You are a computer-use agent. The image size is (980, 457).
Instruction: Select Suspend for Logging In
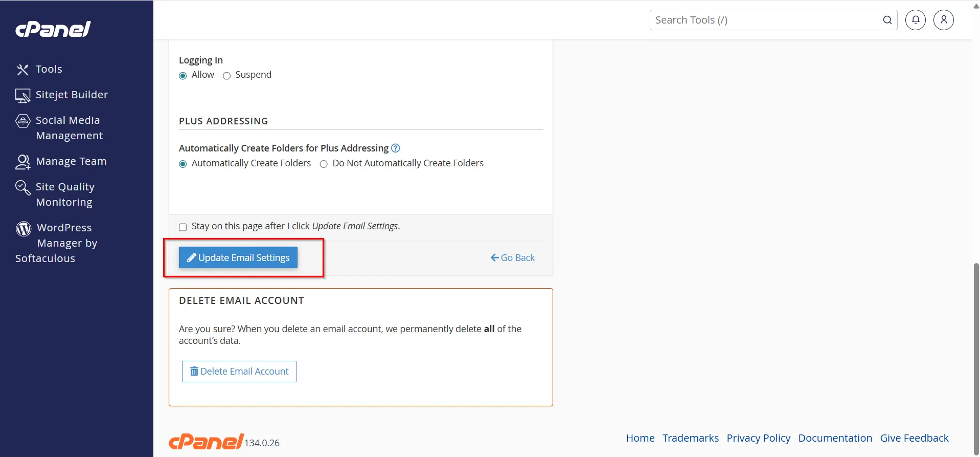click(x=227, y=76)
